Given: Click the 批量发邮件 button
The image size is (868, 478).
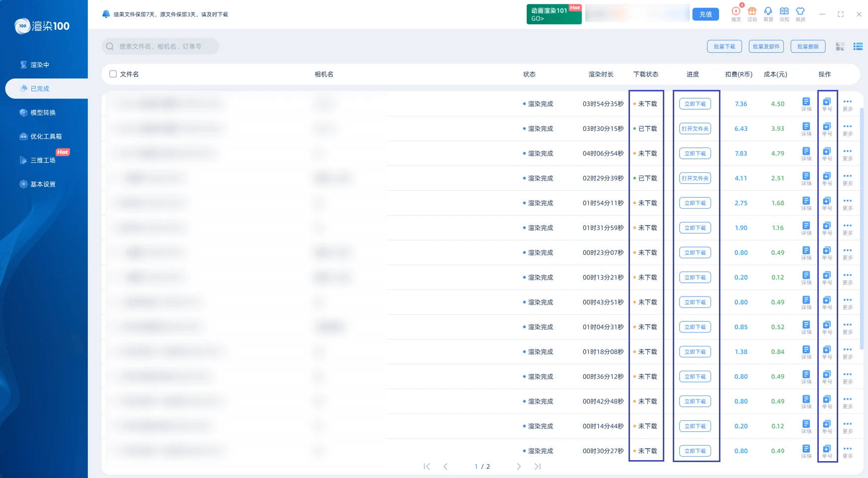Looking at the screenshot, I should pyautogui.click(x=766, y=46).
